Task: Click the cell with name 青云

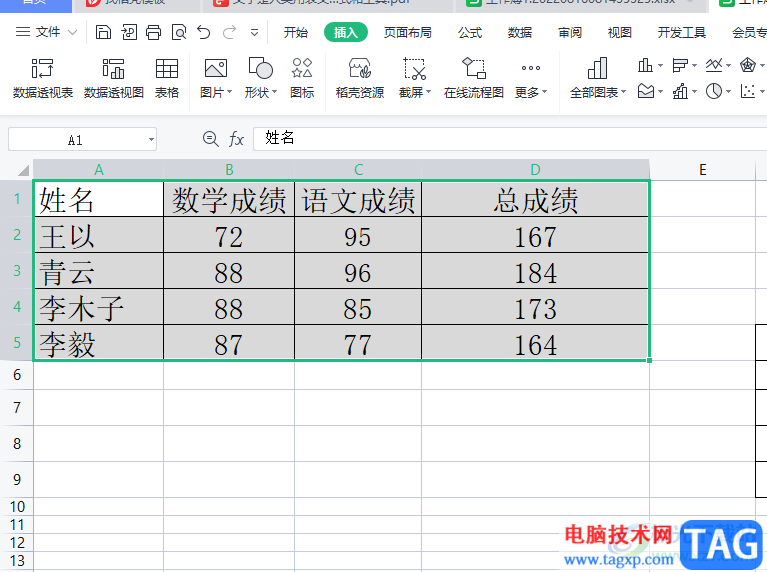Action: tap(98, 271)
